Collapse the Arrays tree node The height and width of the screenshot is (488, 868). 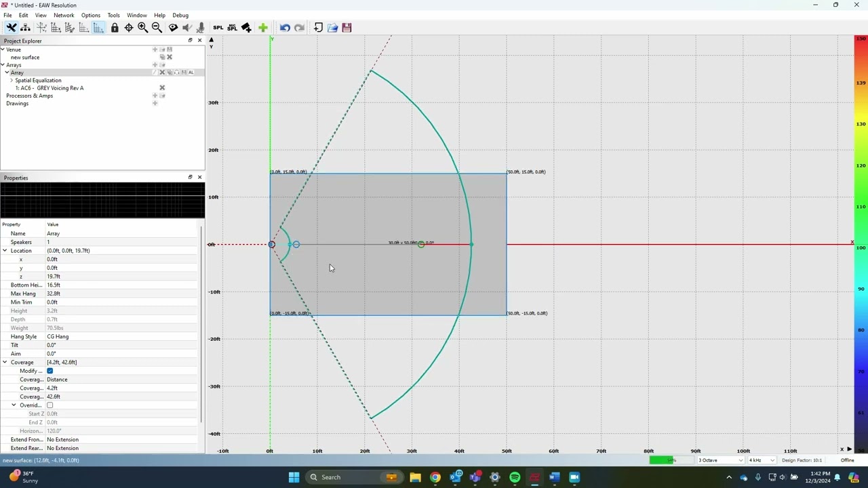click(3, 65)
